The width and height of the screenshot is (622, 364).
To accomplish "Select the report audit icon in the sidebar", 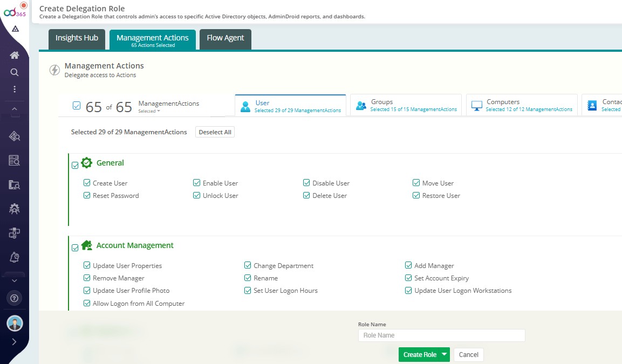I will pos(14,160).
